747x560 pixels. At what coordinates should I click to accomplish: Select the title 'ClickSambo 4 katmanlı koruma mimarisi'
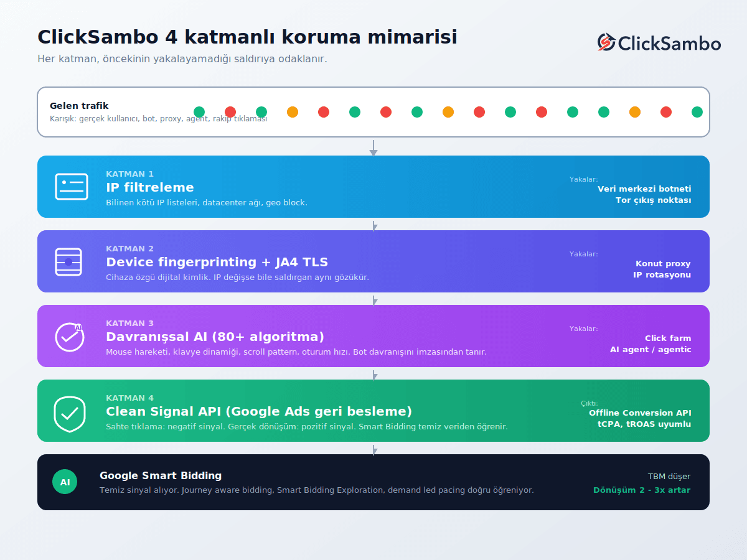tap(247, 37)
